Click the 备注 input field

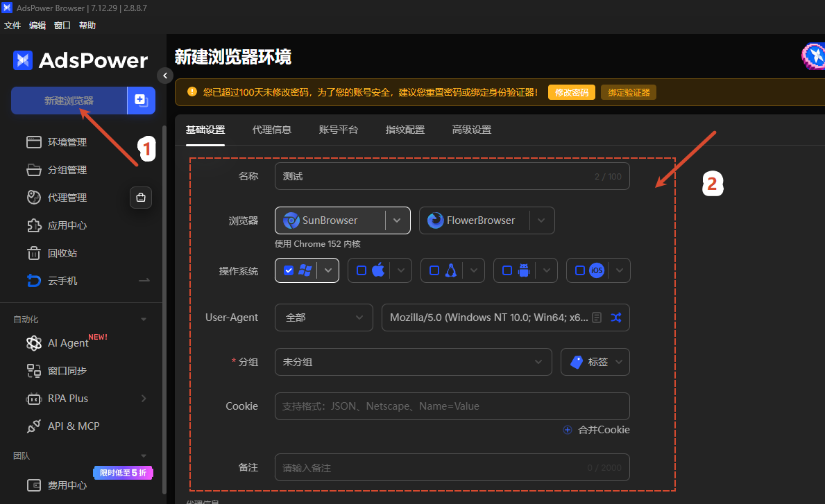(452, 467)
